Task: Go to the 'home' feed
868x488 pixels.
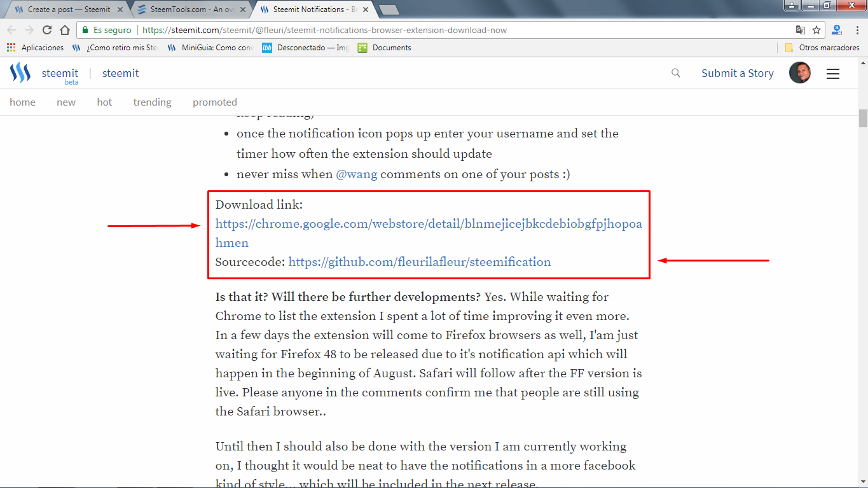Action: point(22,102)
